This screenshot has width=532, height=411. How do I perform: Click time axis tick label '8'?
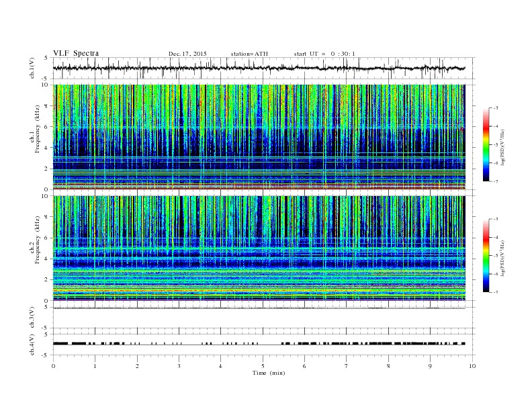388,366
